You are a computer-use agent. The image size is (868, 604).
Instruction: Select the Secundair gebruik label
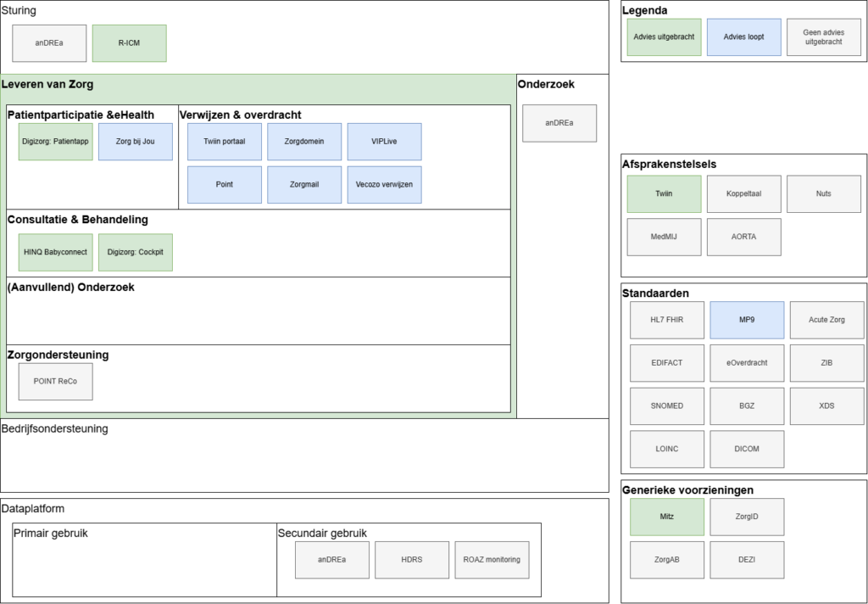[322, 533]
